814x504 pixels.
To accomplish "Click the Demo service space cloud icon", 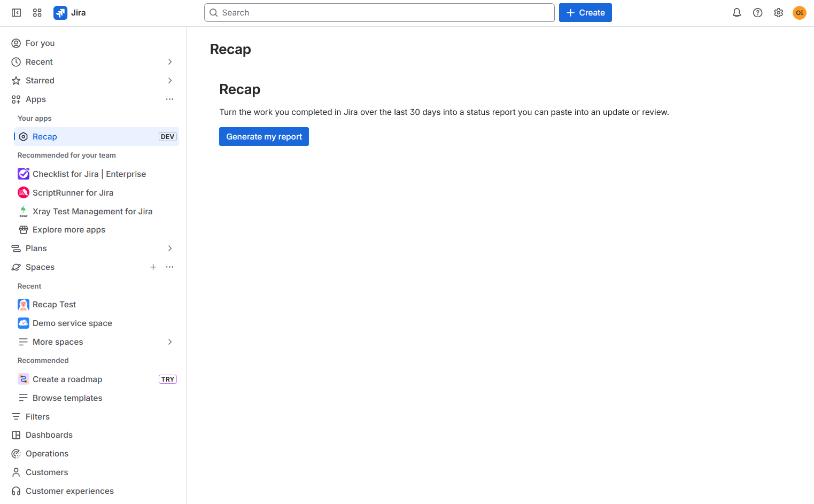I will 24,323.
